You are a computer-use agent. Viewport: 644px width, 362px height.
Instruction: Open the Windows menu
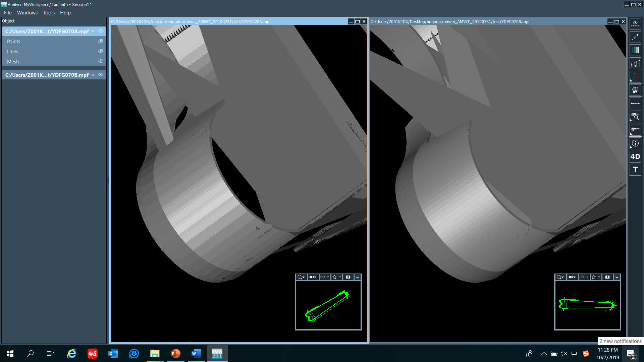(x=27, y=13)
